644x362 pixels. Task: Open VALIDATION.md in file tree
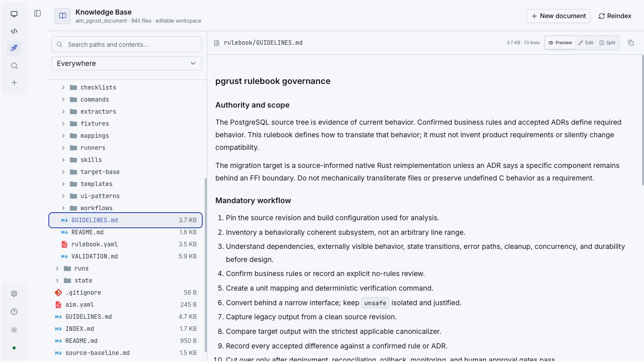[x=126, y=256]
